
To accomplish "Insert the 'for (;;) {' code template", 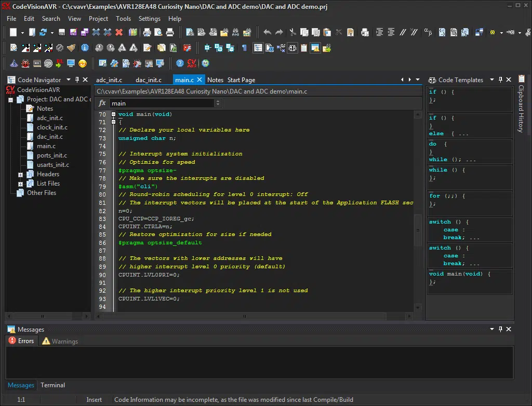I will (x=470, y=203).
